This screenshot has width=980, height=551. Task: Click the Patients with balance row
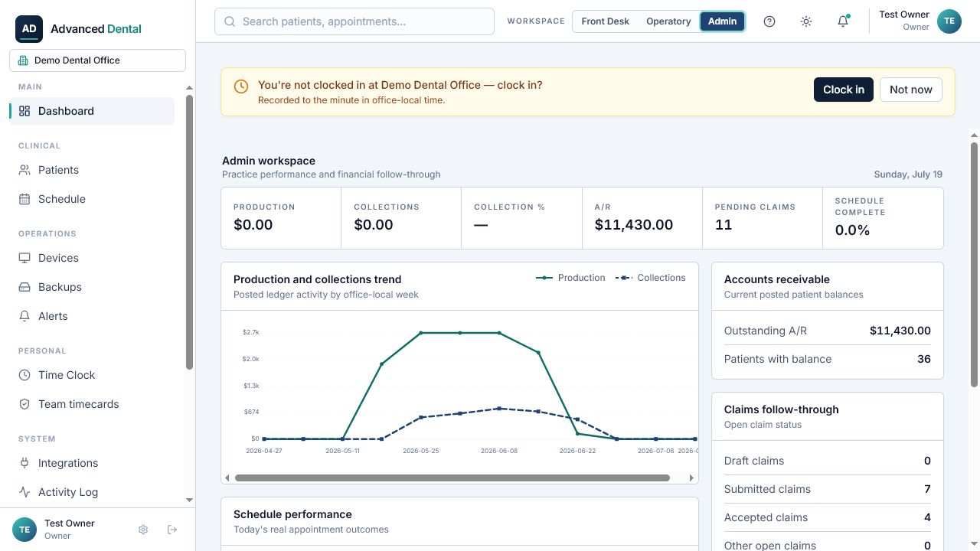(x=828, y=359)
